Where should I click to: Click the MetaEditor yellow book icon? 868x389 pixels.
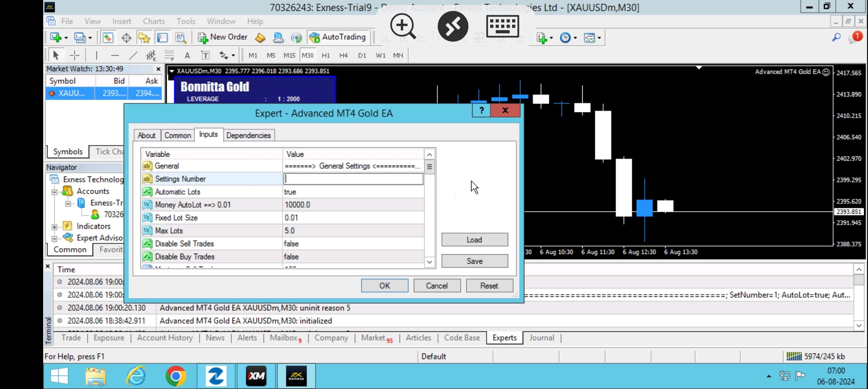point(260,37)
